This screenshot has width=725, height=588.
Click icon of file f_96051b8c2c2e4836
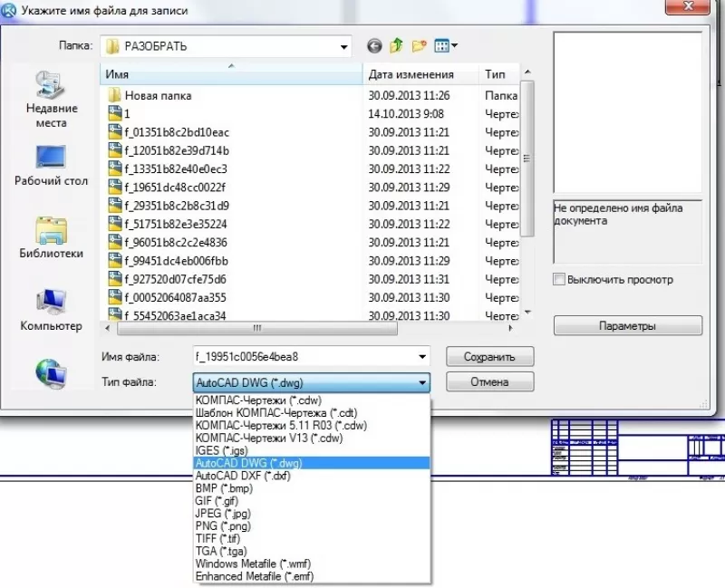coord(115,242)
